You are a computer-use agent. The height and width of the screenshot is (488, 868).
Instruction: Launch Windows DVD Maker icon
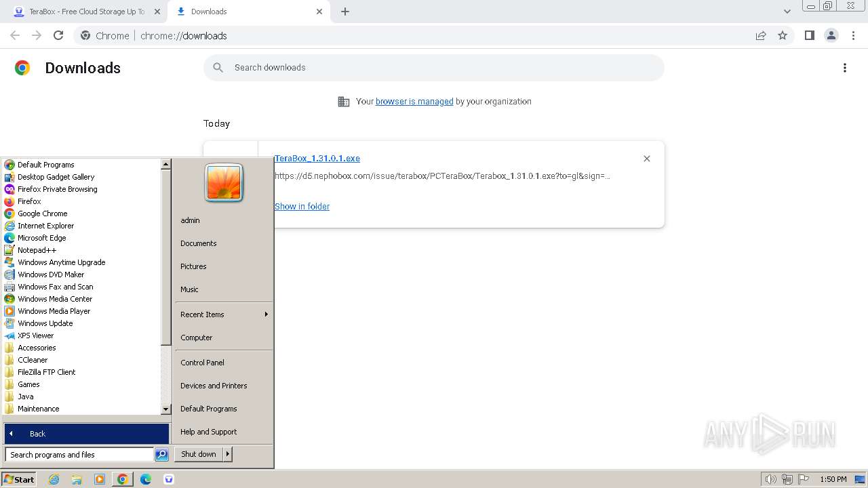9,274
